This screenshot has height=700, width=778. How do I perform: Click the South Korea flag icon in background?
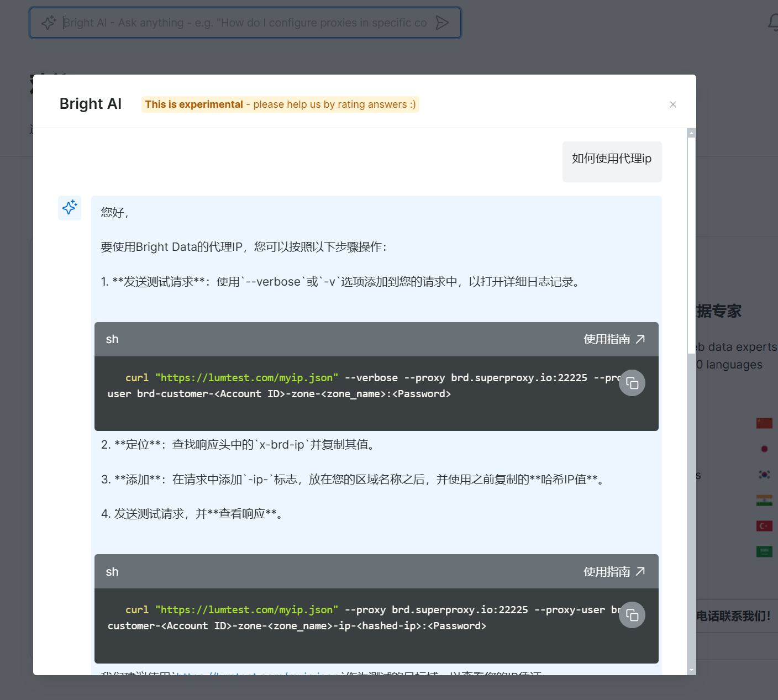(764, 475)
